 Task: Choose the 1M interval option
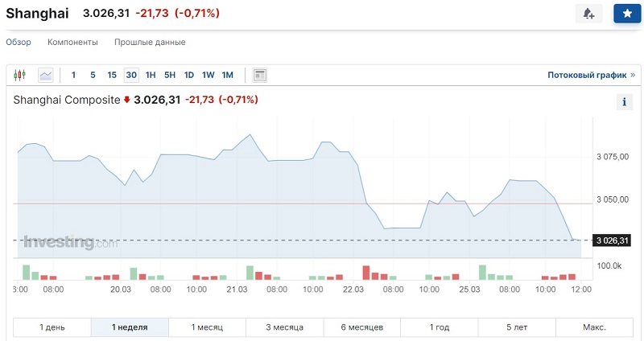click(227, 75)
